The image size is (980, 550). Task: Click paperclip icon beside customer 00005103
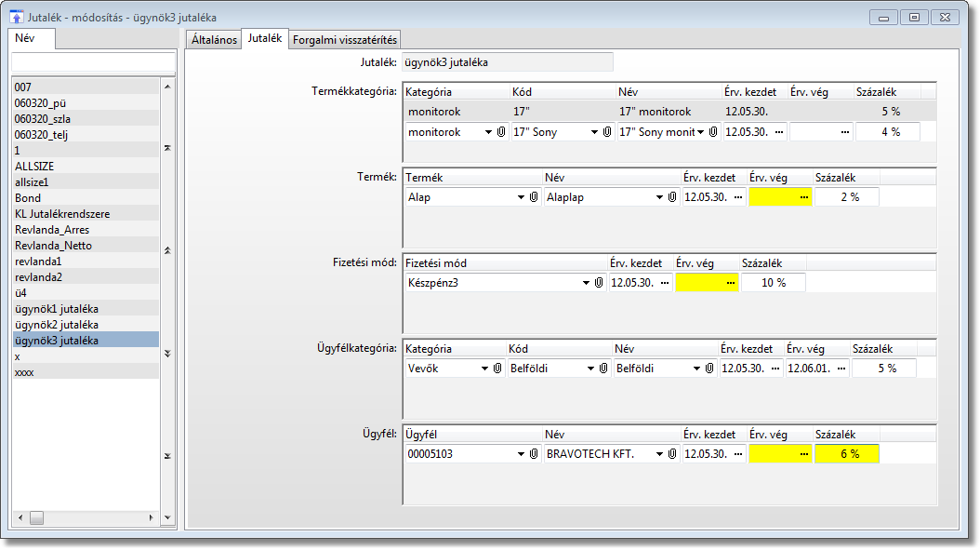[534, 454]
